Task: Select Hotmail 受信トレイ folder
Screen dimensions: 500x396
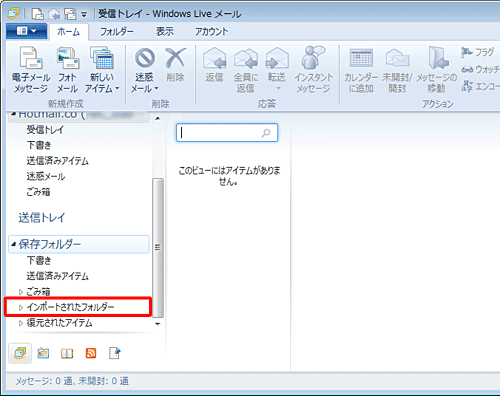Action: (x=45, y=130)
